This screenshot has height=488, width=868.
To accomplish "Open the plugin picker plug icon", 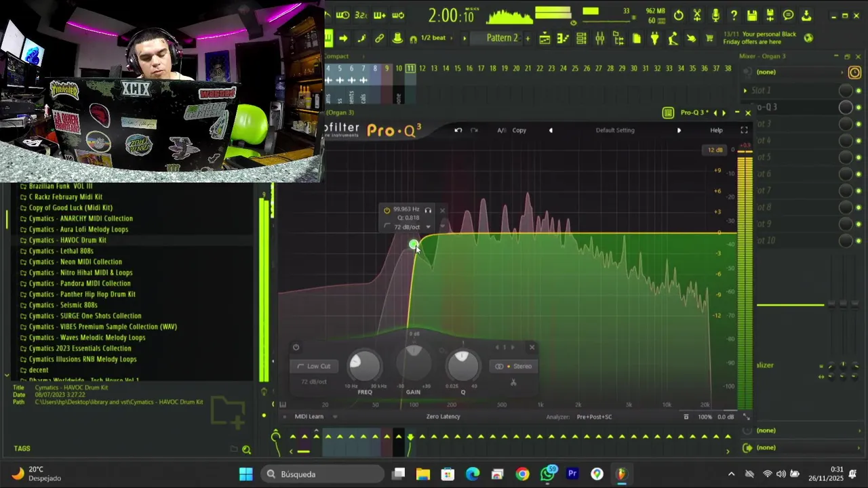I will [654, 39].
